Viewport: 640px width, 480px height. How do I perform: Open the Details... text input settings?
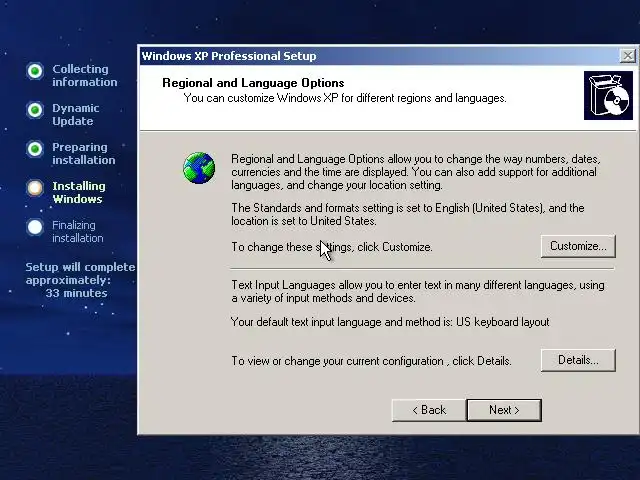point(578,360)
